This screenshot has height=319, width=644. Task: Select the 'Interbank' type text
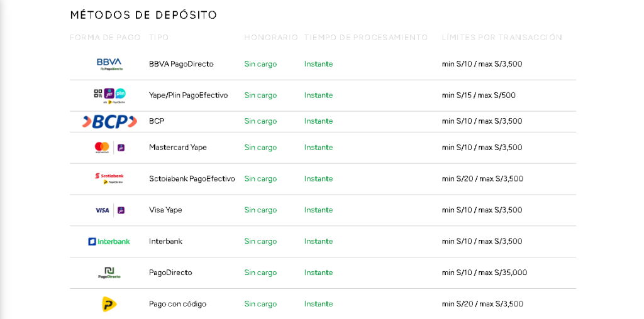[x=165, y=241]
